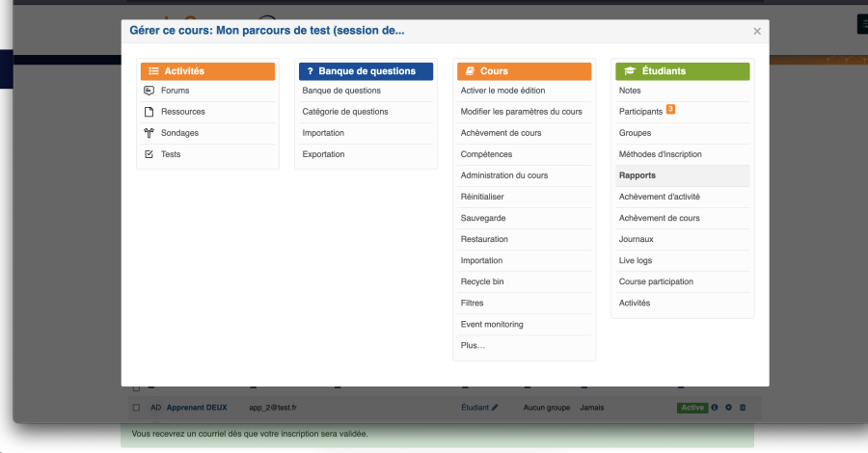
Task: Click the trash icon to unenrol Apprenant DEUX
Action: point(742,408)
